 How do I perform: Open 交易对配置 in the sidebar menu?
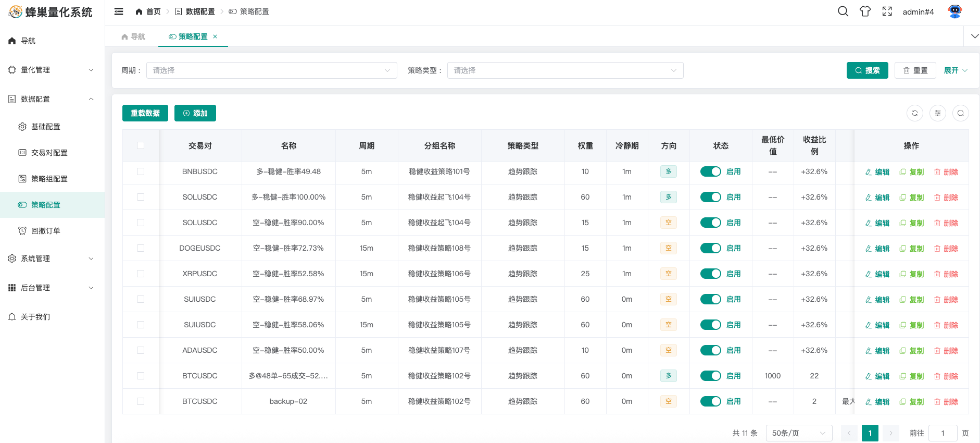point(49,153)
